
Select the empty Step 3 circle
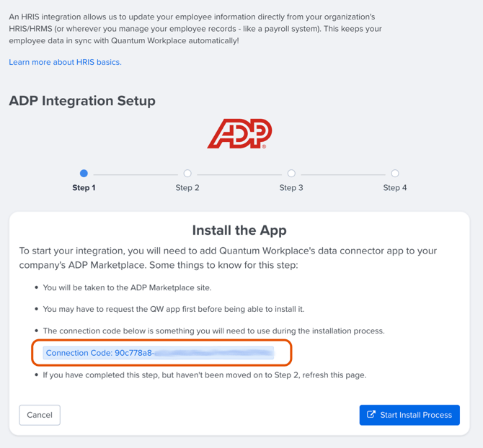coord(291,174)
